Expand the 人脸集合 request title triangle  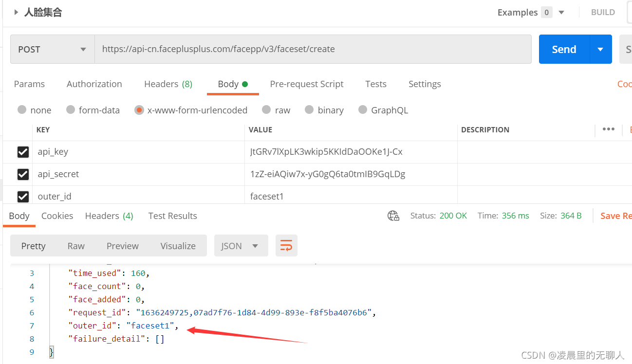[x=16, y=13]
